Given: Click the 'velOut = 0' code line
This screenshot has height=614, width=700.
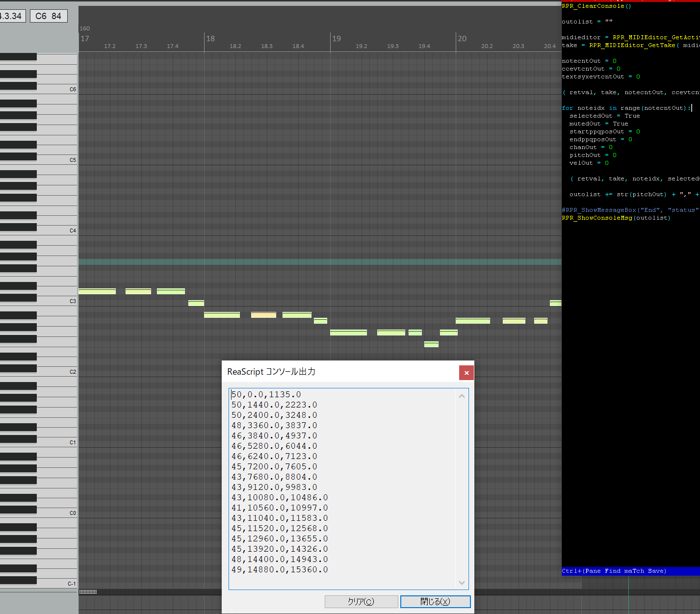Looking at the screenshot, I should [589, 163].
